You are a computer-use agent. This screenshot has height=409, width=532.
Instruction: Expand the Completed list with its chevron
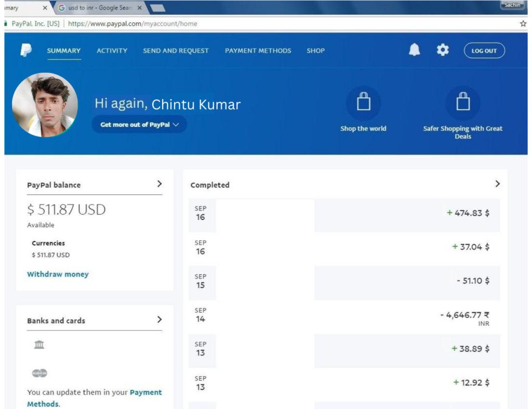point(497,183)
